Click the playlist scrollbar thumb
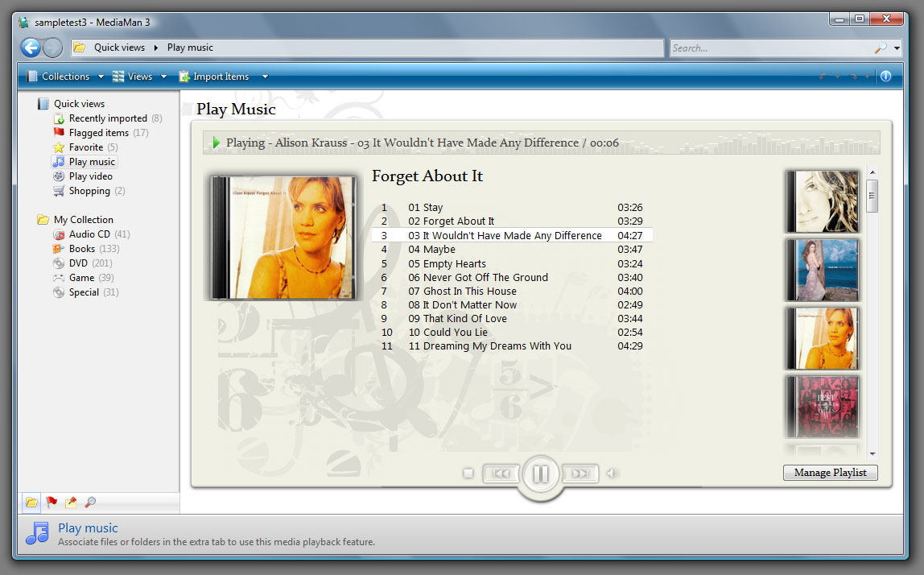 [x=872, y=196]
